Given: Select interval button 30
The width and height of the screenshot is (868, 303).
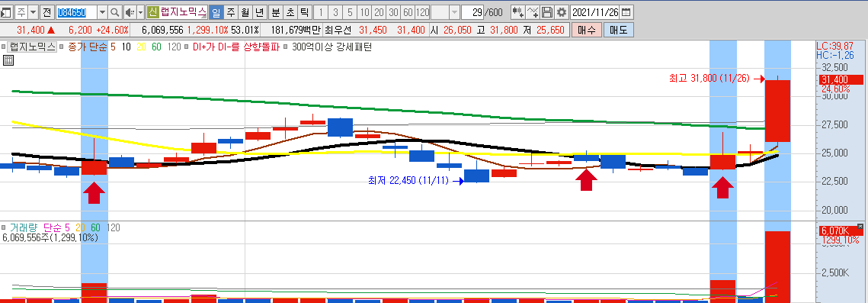Looking at the screenshot, I should pos(393,11).
